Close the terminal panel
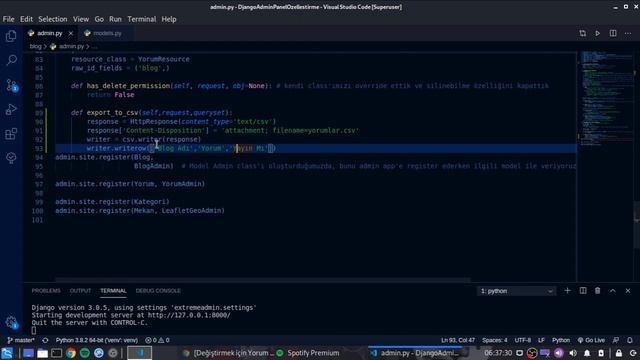Viewport: 640px width, 360px height. pyautogui.click(x=628, y=291)
